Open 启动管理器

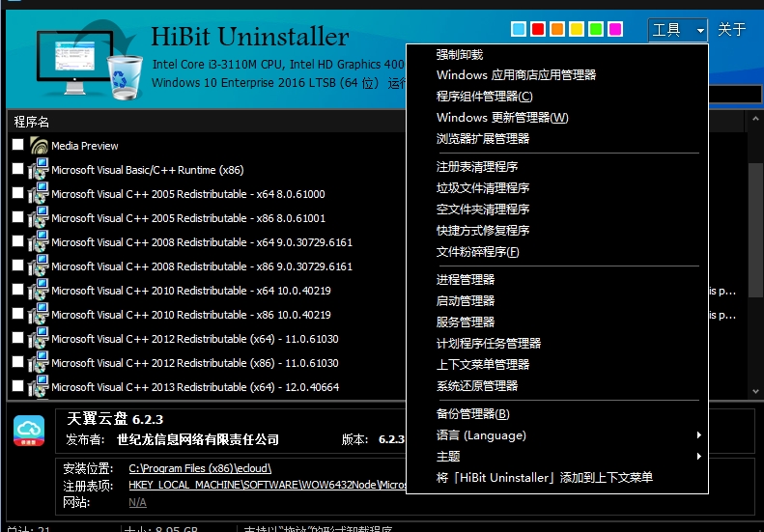pos(557,301)
